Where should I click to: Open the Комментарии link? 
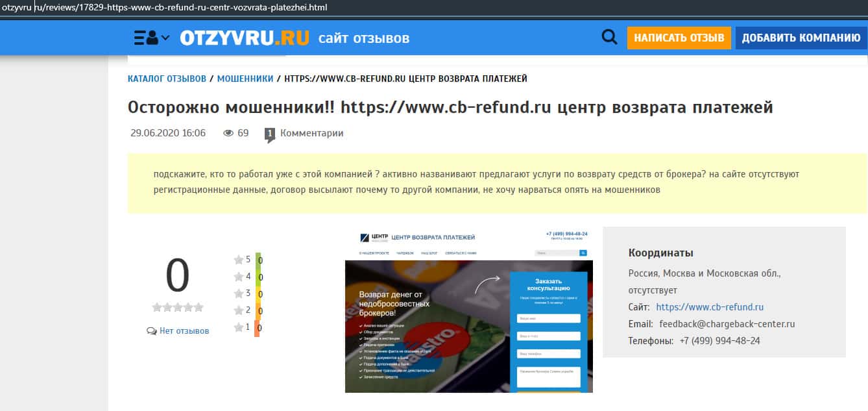(311, 133)
